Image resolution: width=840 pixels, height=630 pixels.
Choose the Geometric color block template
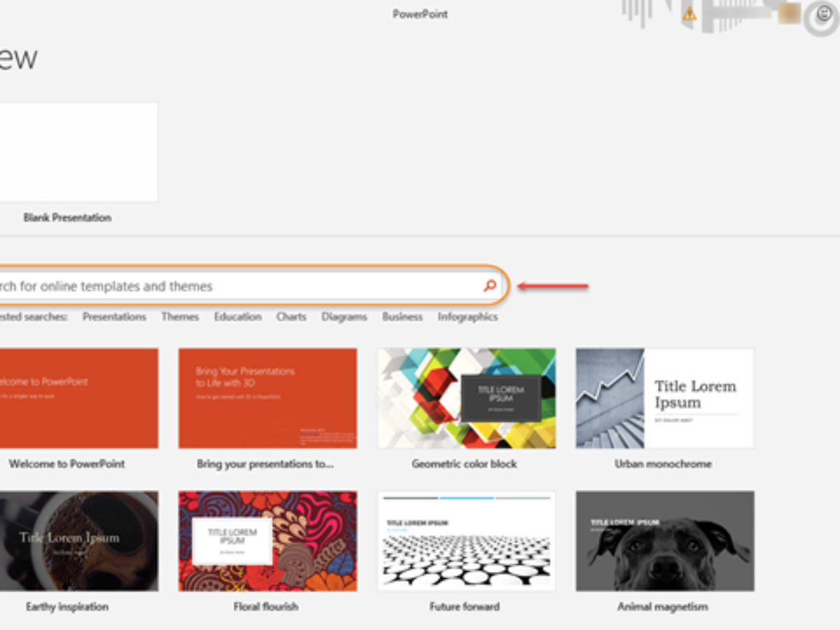tap(467, 398)
